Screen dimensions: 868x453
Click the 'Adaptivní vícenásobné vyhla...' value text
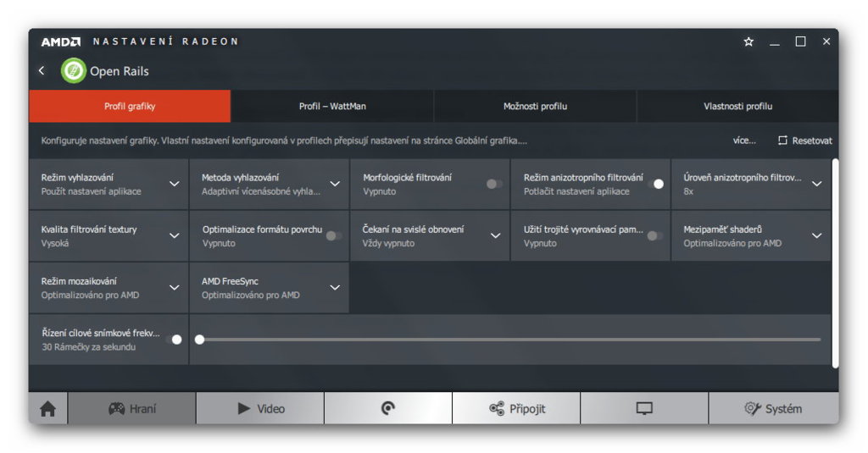261,191
